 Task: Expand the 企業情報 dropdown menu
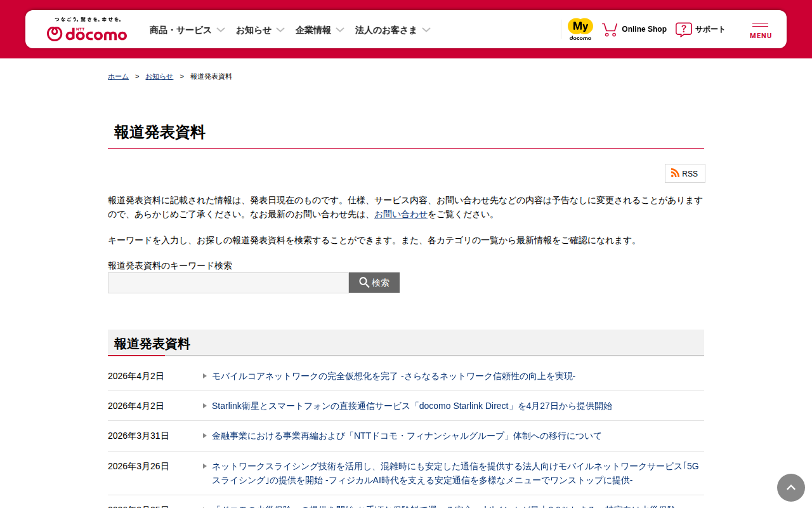pyautogui.click(x=320, y=30)
